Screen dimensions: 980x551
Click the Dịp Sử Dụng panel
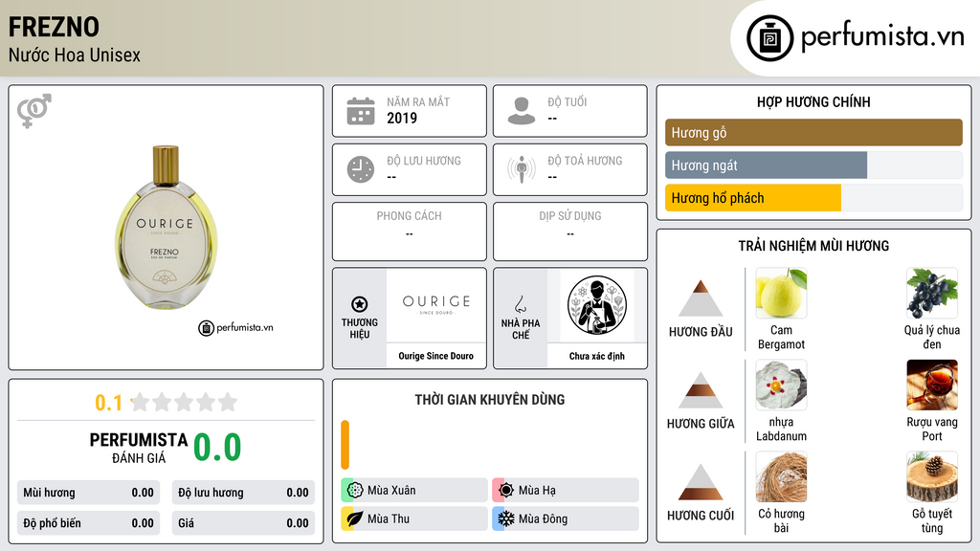click(x=570, y=231)
